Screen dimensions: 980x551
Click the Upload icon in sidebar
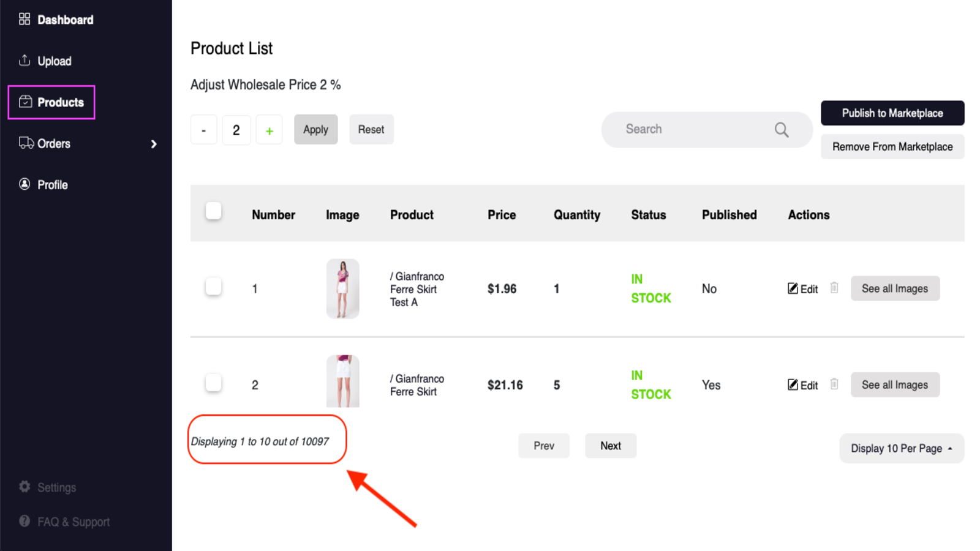tap(24, 61)
